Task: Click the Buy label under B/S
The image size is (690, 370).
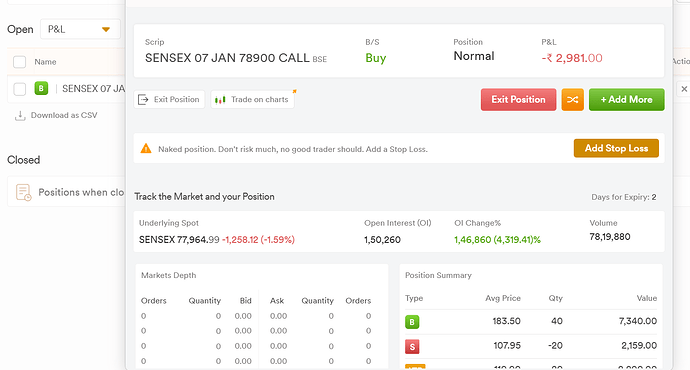Action: 376,58
